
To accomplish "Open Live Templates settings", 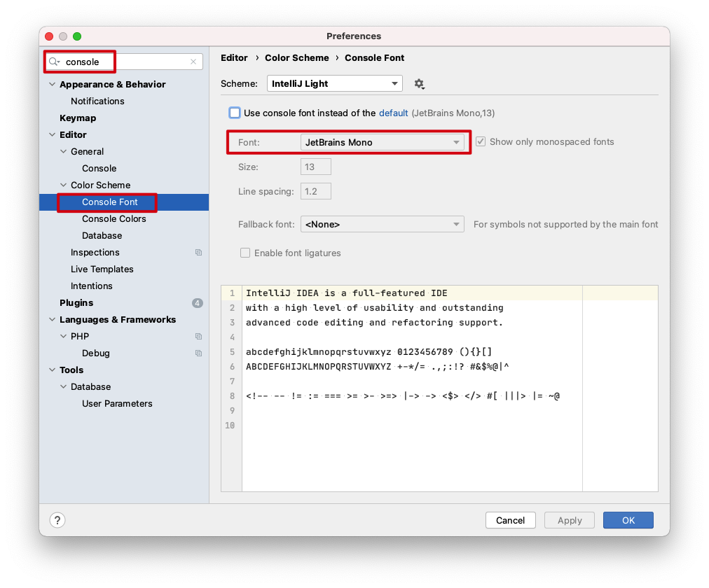I will click(x=102, y=269).
